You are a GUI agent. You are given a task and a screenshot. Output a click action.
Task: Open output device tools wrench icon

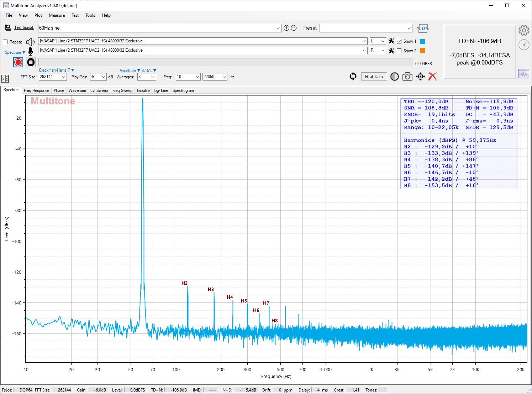pos(391,41)
